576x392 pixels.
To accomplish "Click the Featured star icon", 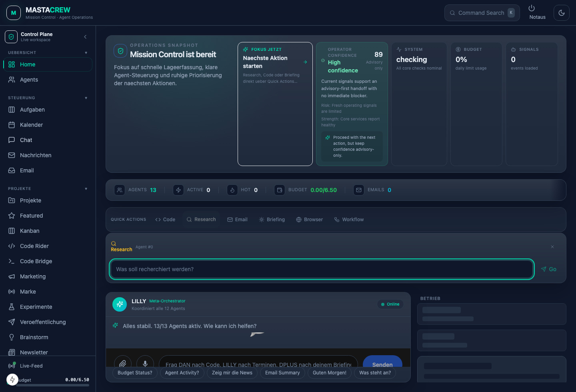I will (x=12, y=216).
